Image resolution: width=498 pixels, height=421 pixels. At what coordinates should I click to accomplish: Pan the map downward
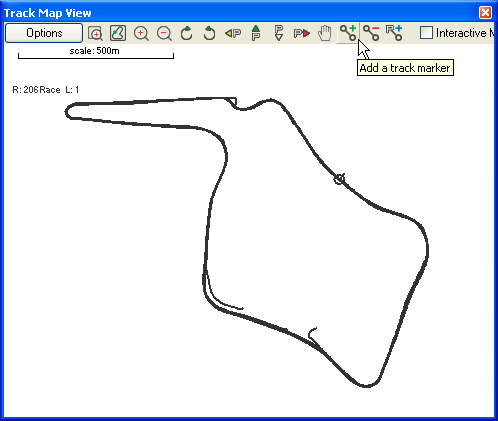(279, 33)
